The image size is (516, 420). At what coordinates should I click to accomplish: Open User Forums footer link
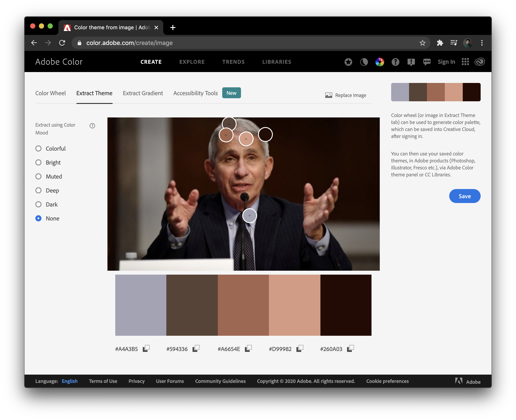coord(170,381)
